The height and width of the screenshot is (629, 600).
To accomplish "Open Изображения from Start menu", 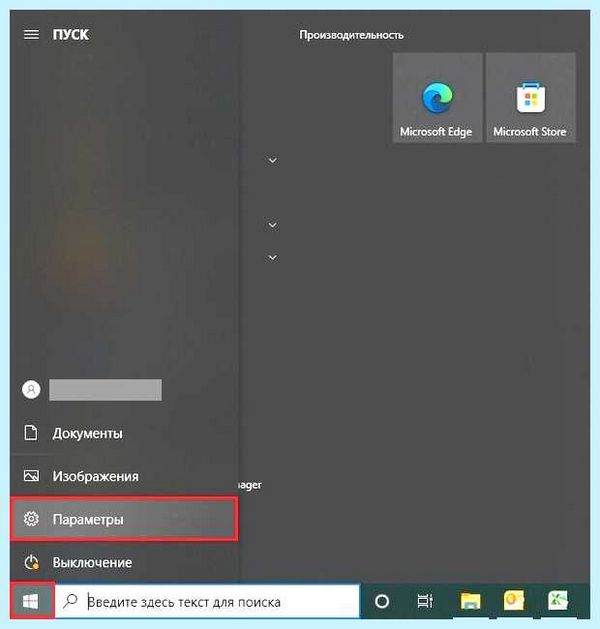I will point(122,476).
